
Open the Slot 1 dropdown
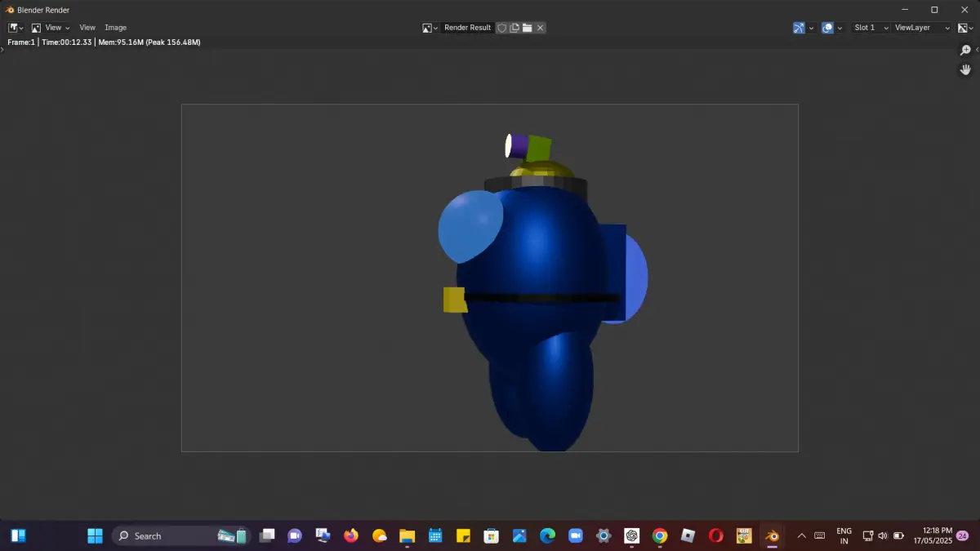coord(871,28)
